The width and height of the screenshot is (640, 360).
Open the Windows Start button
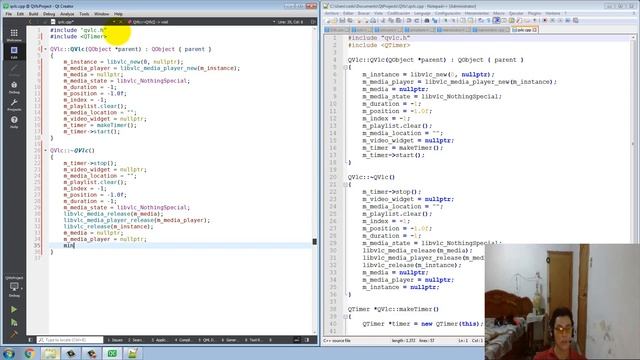pos(9,353)
